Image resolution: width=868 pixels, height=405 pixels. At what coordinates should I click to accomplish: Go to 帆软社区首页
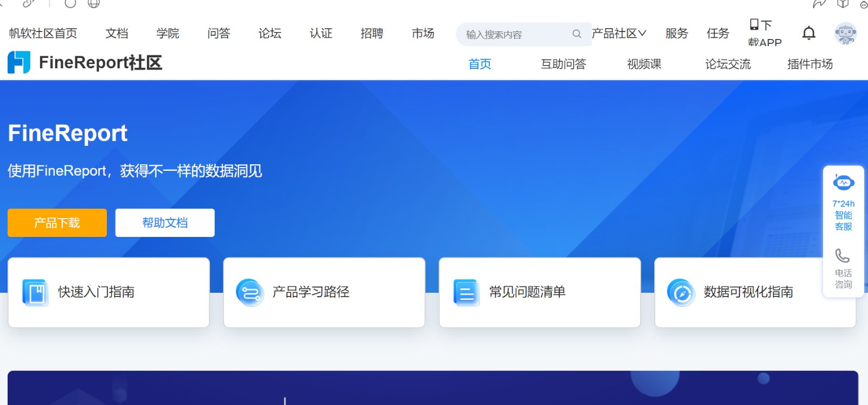(43, 34)
